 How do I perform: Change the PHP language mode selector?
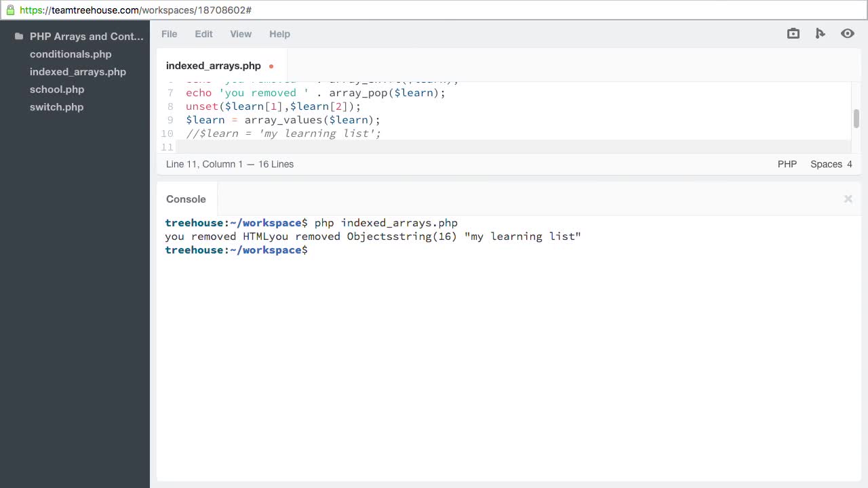coord(787,164)
